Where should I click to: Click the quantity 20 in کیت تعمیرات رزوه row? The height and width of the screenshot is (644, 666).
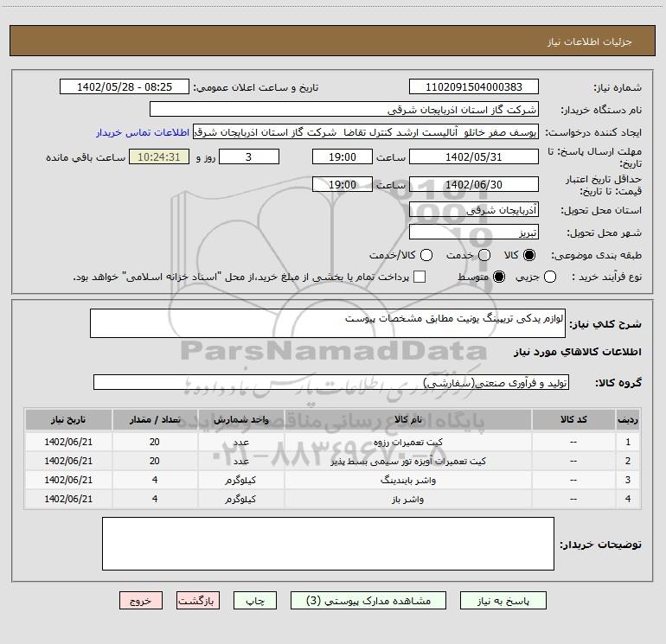pos(155,442)
